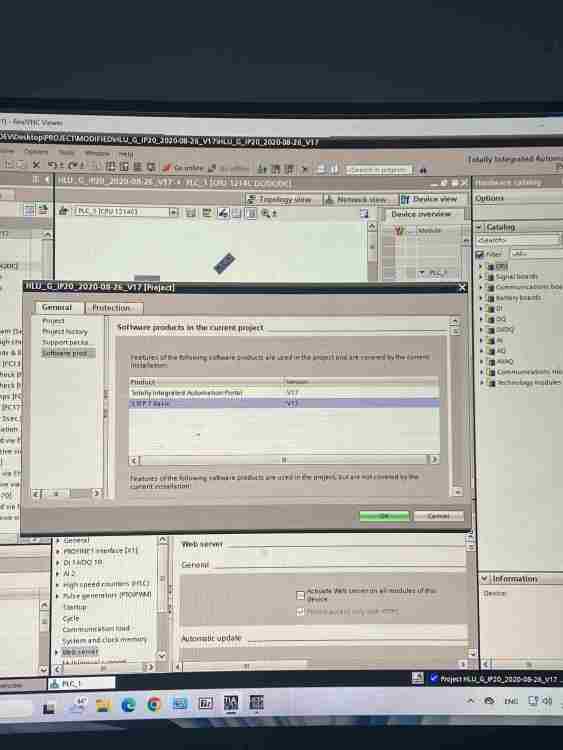Click scroll down arrow in dialog content
The height and width of the screenshot is (750, 563).
point(458,492)
